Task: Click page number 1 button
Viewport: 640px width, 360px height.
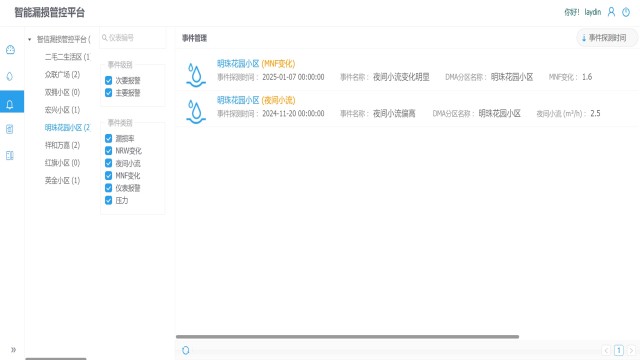Action: 619,350
